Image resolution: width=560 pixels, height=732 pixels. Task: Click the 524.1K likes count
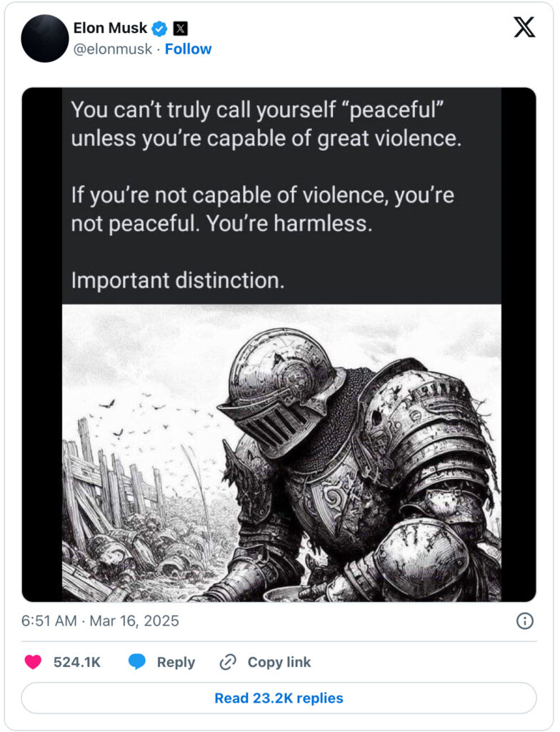pyautogui.click(x=77, y=662)
